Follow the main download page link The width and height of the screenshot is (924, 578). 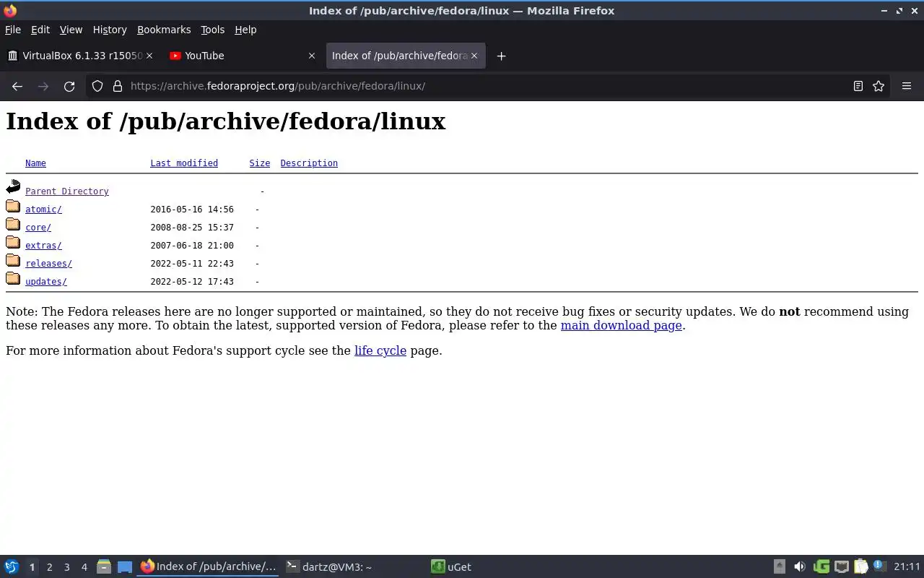tap(622, 325)
